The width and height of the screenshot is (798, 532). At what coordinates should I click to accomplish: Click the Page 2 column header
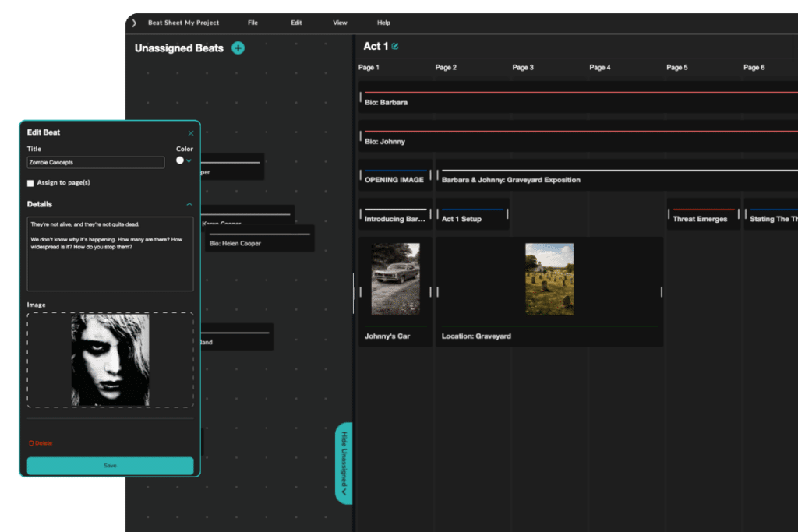(446, 67)
